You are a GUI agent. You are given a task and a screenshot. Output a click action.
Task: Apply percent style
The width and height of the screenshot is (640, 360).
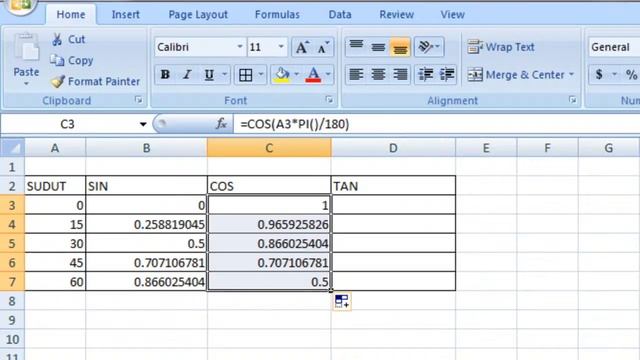pos(631,75)
